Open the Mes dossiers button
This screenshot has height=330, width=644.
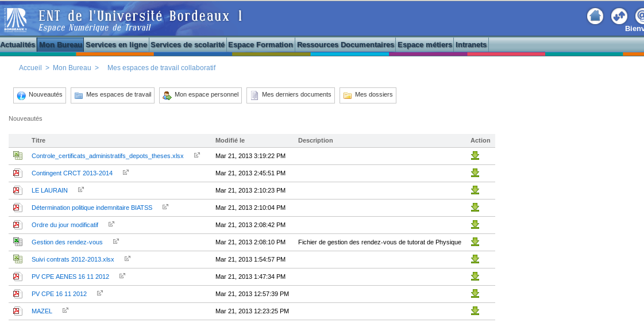pyautogui.click(x=368, y=95)
